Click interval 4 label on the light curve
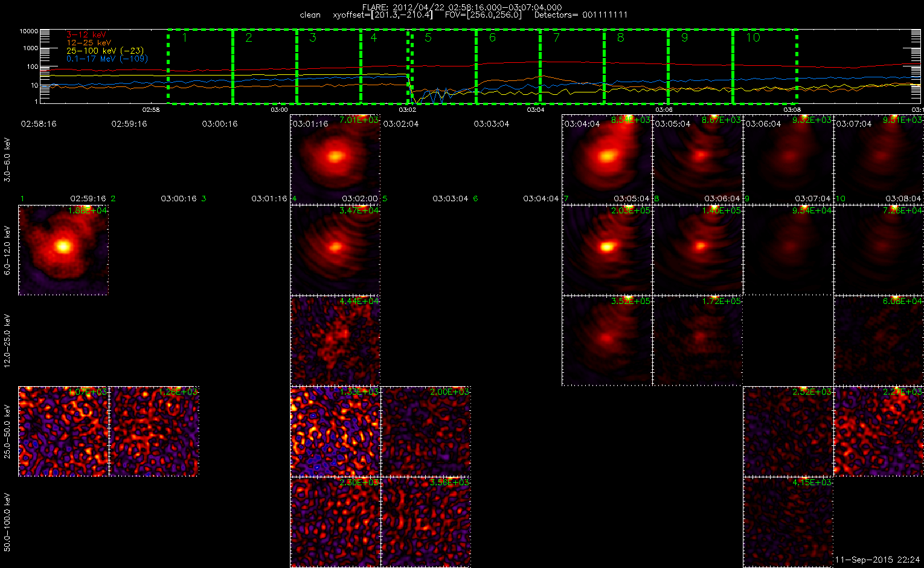The height and width of the screenshot is (568, 924). click(x=374, y=38)
